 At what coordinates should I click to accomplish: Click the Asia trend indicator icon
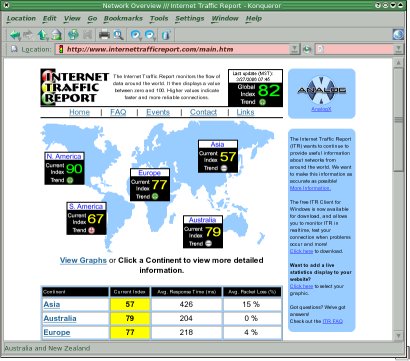tap(224, 168)
